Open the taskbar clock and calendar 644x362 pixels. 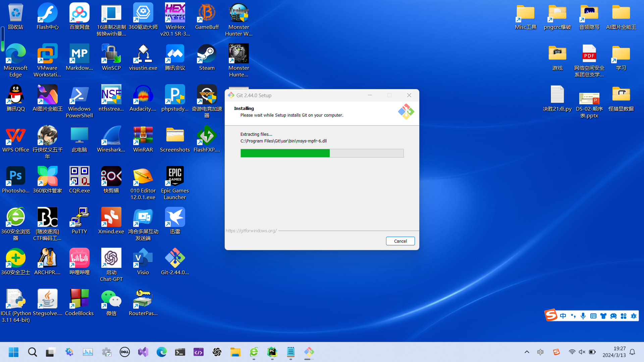[x=614, y=352]
